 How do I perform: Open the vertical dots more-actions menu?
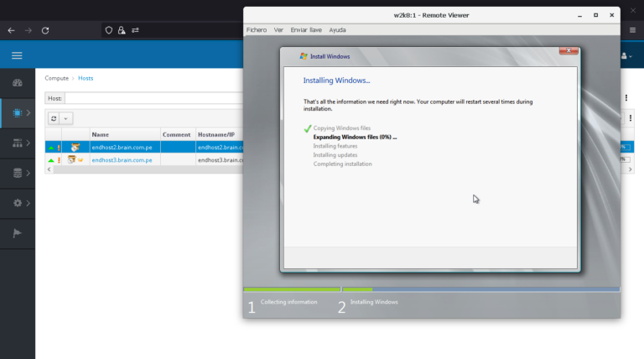(x=626, y=98)
